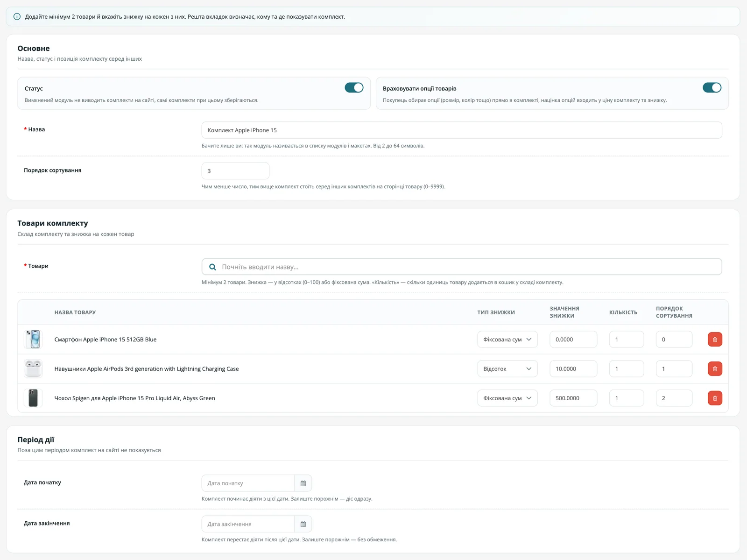This screenshot has width=747, height=560.
Task: Click the Назва input with Комплект Apple iPhone 15
Action: pos(462,130)
